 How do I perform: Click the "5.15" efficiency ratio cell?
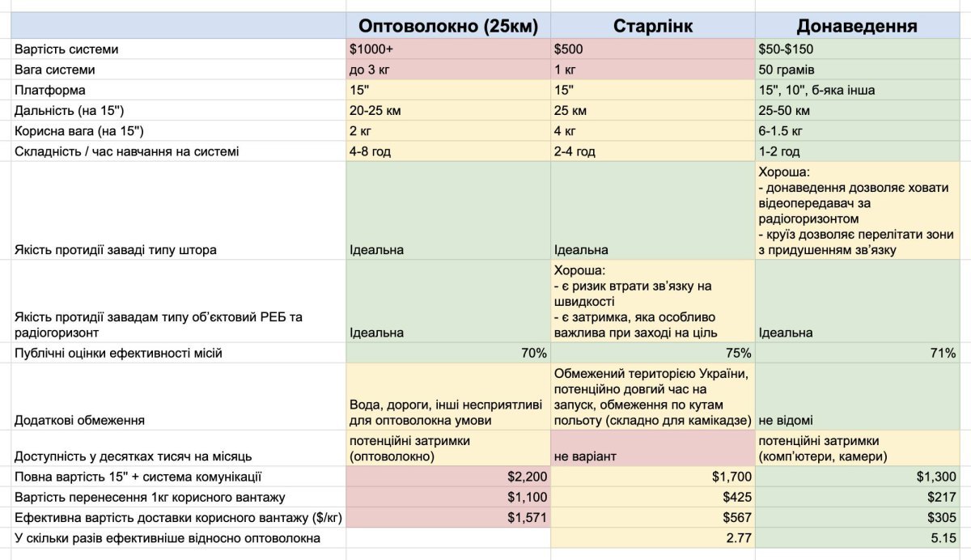click(863, 538)
